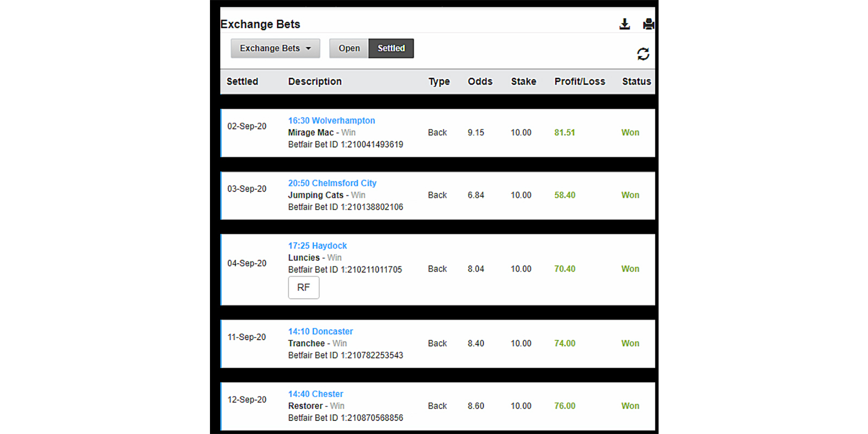Click Won status for Restorer bet
Screen dimensions: 868x434
point(630,406)
